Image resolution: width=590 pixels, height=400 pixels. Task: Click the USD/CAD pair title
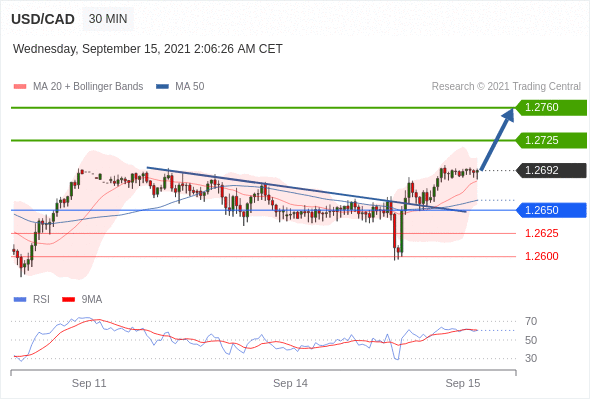[x=43, y=19]
